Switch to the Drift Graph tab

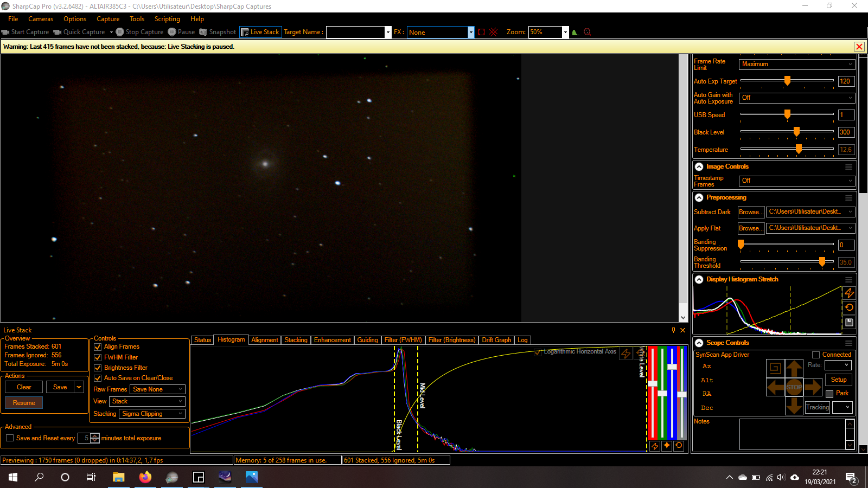point(496,341)
